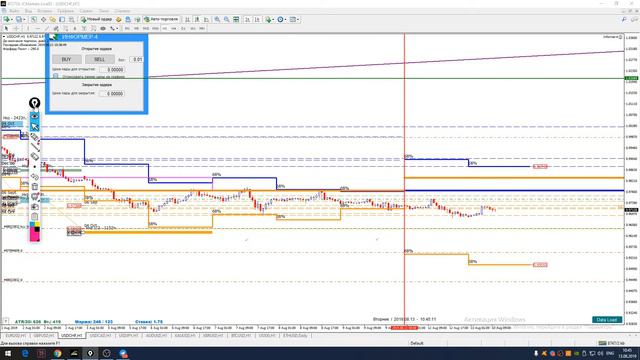Click the zoom in chart icon

tap(217, 19)
